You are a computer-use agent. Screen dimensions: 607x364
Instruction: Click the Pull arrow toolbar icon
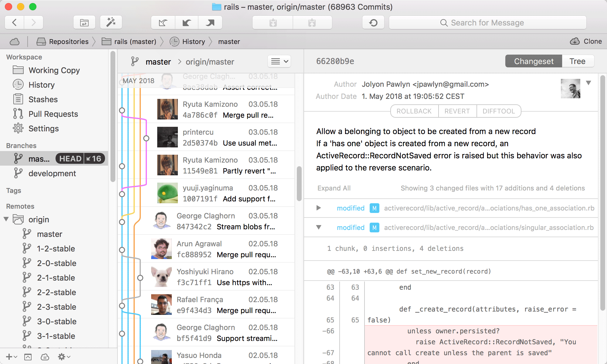click(186, 23)
